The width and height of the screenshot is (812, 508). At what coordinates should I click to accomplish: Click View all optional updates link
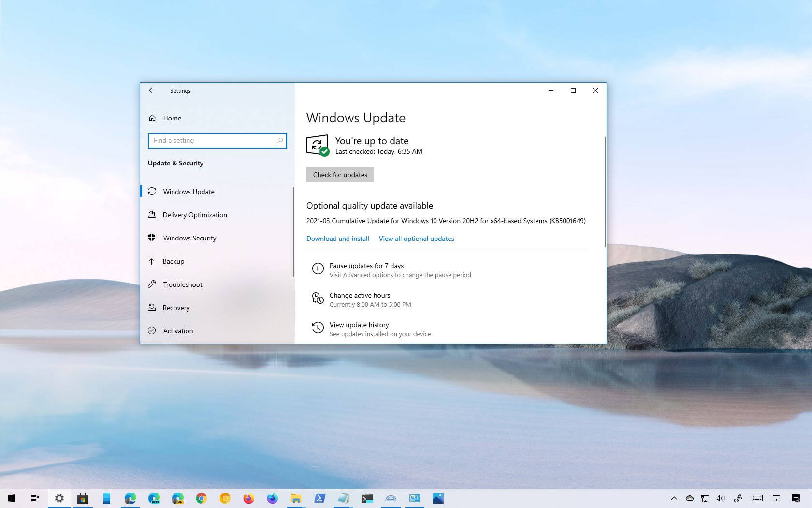click(x=416, y=239)
